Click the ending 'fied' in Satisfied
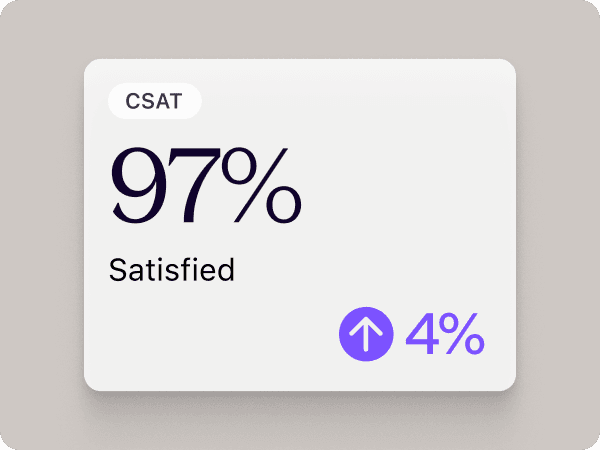Screen dimensions: 600x450 [210, 270]
